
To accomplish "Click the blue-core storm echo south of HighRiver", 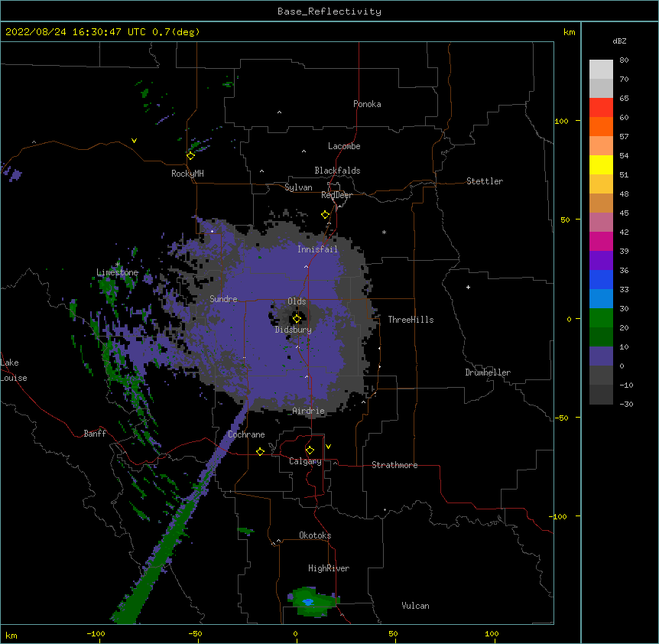I will point(313,602).
